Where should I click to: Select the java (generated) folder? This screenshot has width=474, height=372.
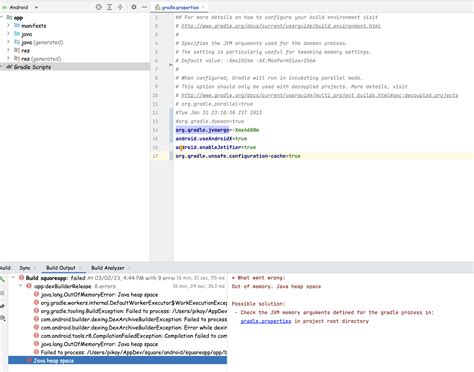pos(42,42)
